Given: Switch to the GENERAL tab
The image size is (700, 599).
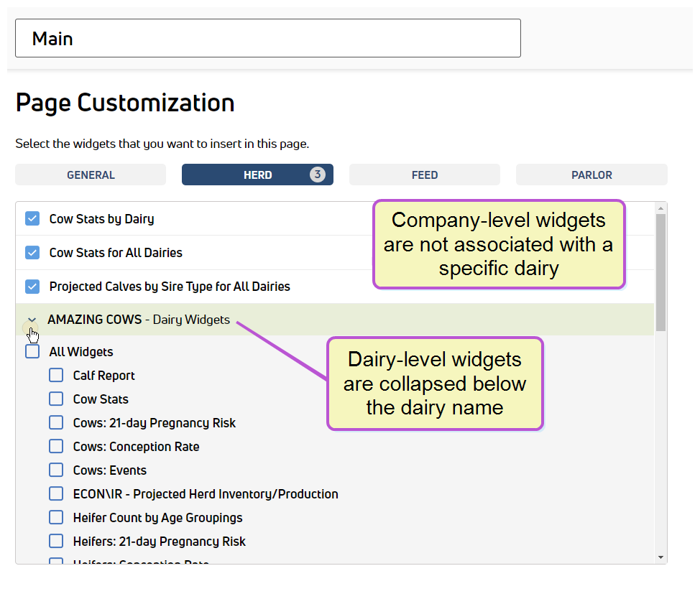Looking at the screenshot, I should [91, 175].
